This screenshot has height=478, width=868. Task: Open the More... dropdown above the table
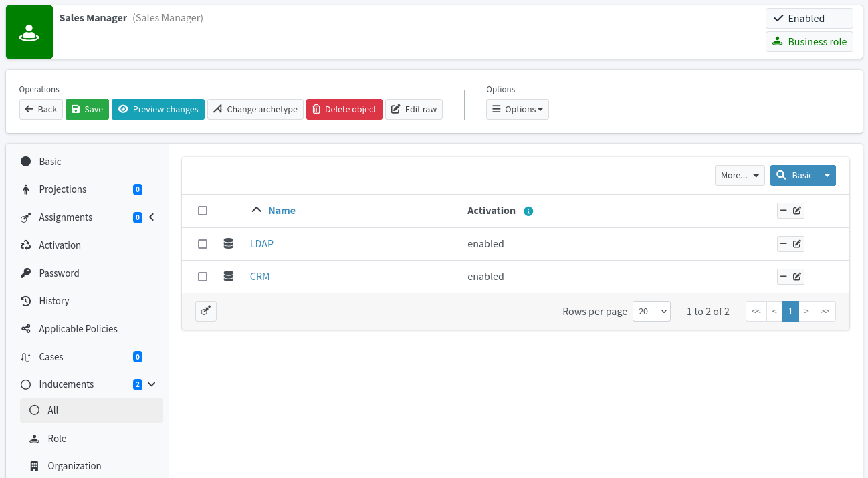tap(740, 175)
